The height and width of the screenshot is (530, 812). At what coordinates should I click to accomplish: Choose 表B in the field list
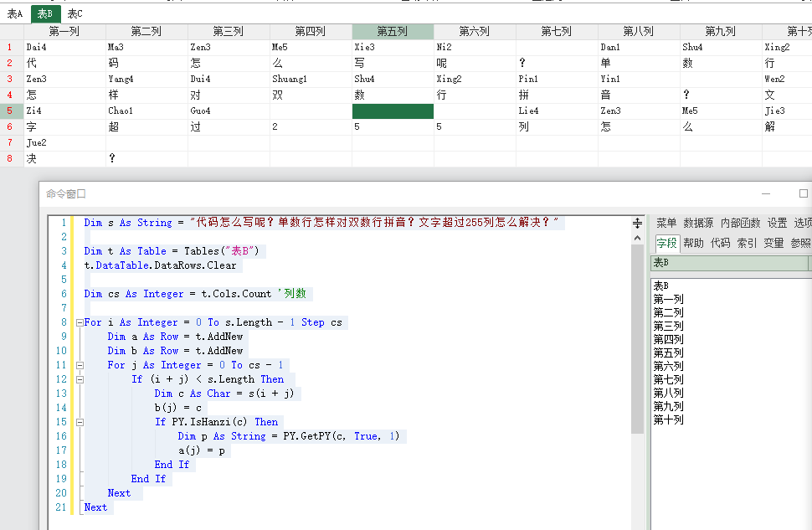tap(660, 286)
